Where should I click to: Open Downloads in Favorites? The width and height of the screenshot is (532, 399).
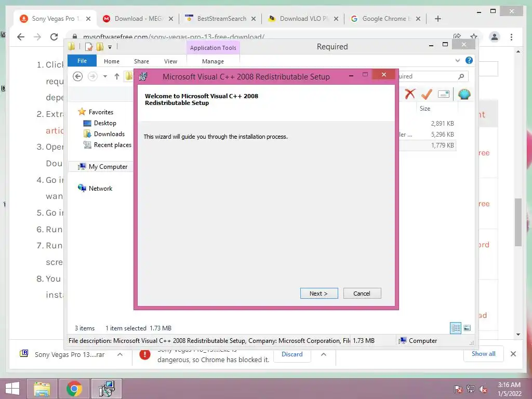109,134
